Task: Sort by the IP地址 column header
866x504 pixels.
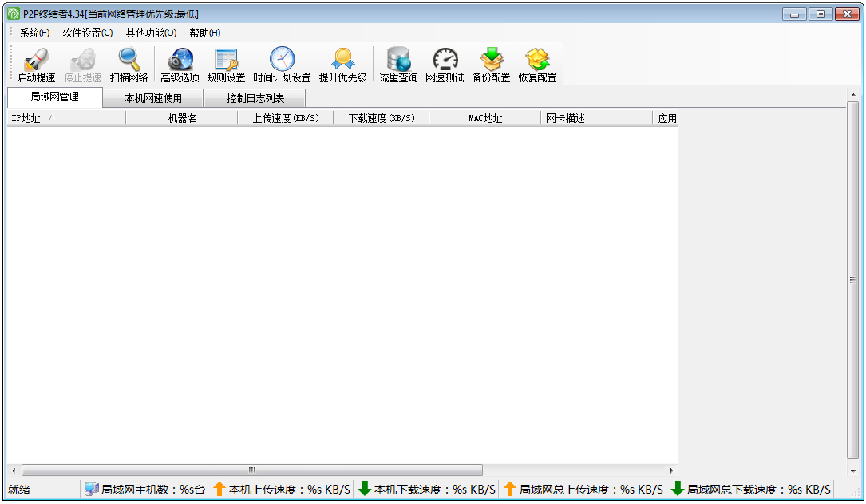Action: 66,118
